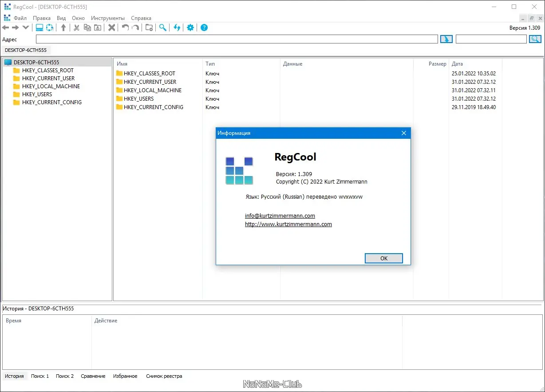Click the New Key folder icon
This screenshot has width=545, height=392.
click(x=149, y=27)
